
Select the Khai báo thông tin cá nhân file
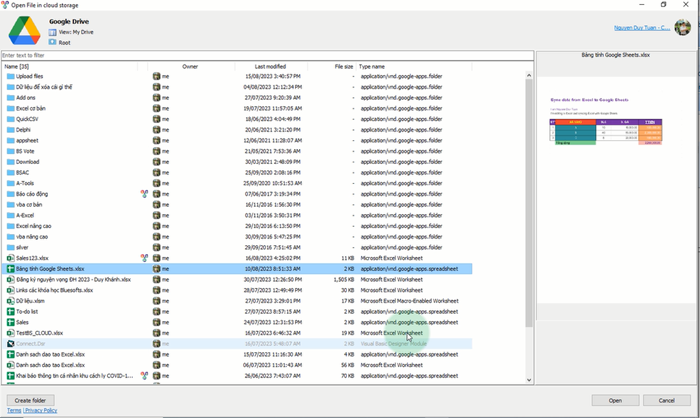75,376
